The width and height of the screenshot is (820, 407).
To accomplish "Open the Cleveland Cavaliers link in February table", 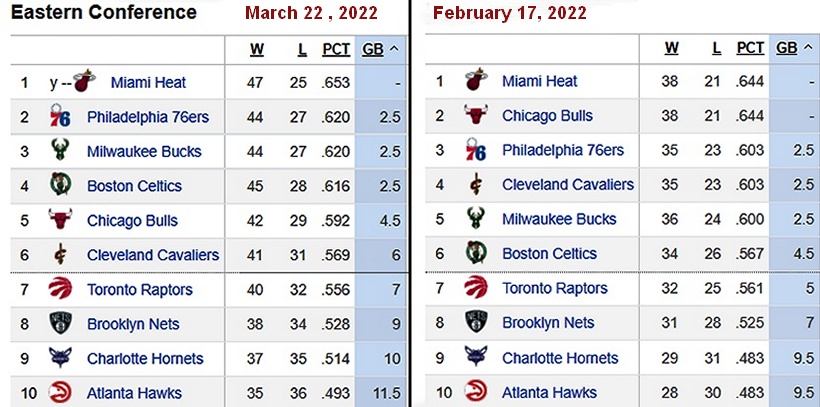I will point(567,185).
